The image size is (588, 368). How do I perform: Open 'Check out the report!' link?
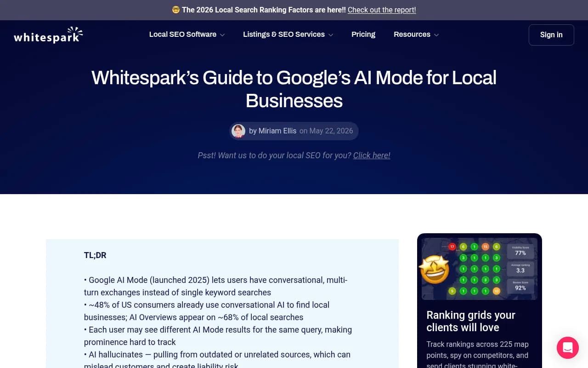pyautogui.click(x=382, y=10)
